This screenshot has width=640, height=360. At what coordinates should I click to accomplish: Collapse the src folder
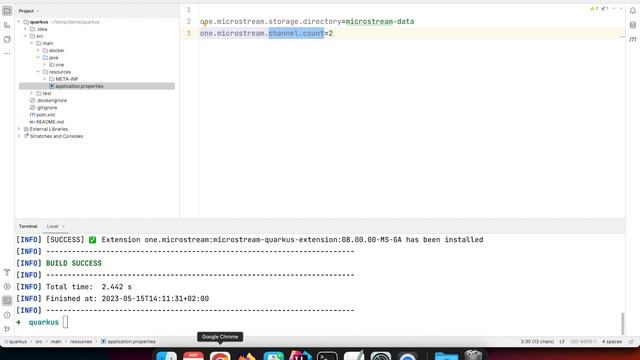click(25, 36)
